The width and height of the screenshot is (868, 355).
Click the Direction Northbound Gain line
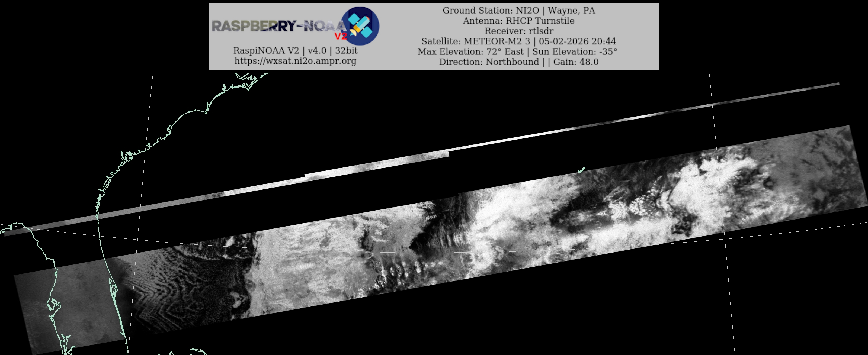click(x=518, y=62)
